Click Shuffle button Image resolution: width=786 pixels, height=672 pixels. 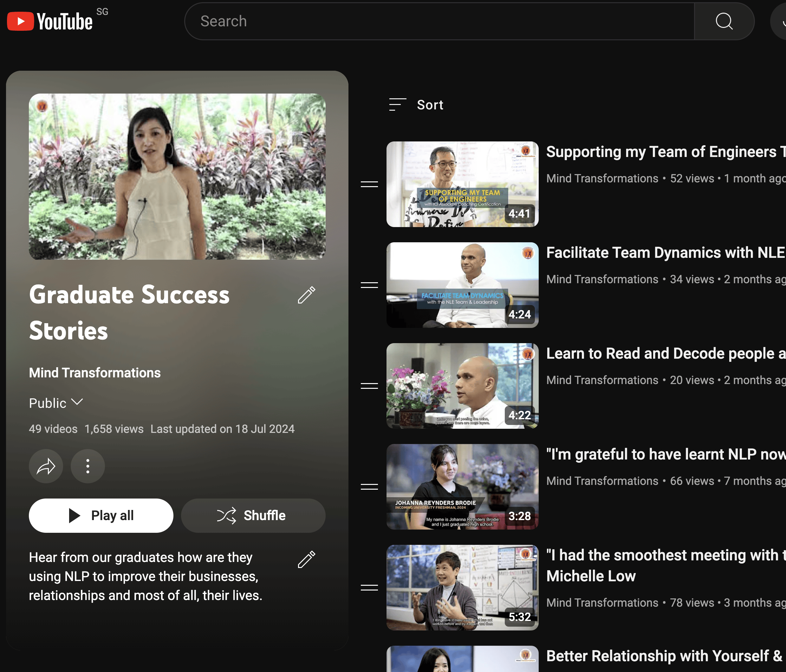(253, 515)
